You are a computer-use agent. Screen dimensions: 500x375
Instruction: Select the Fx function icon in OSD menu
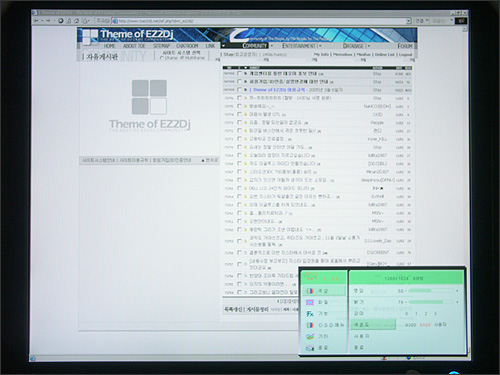310,314
